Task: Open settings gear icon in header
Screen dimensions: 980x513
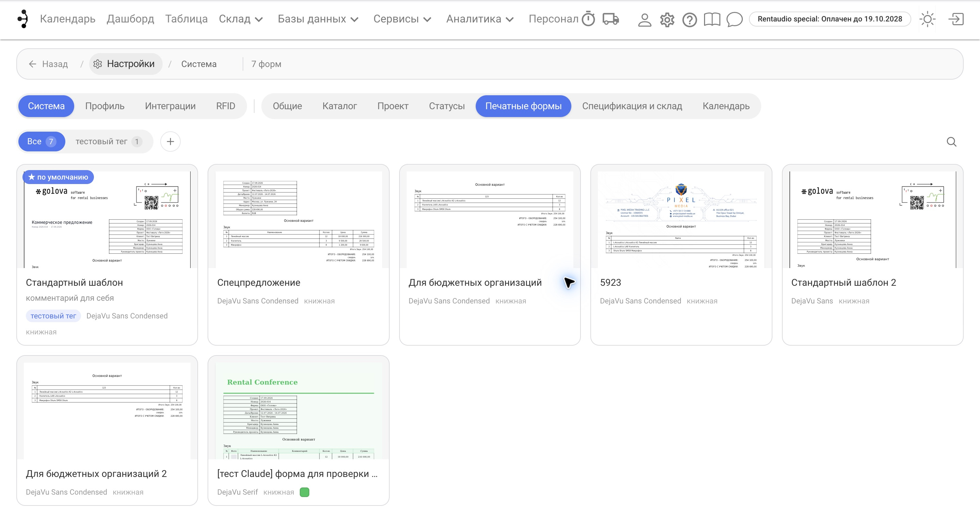Action: click(667, 19)
